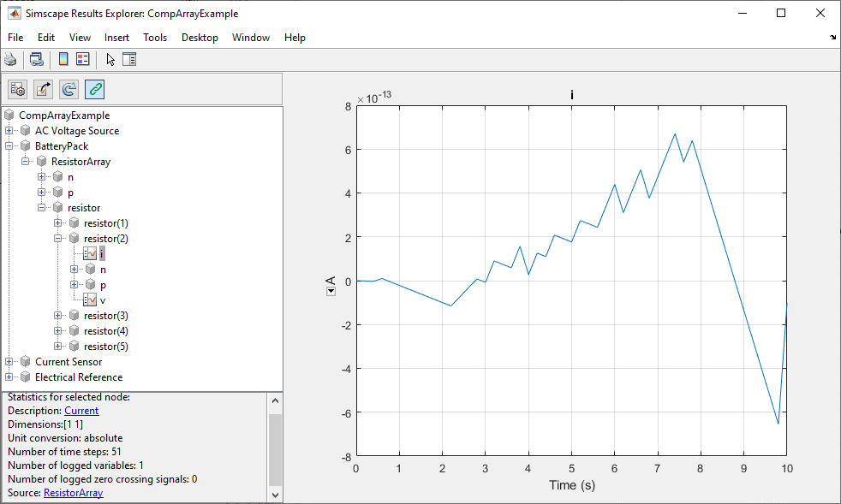Select the v variable under resistor(2)

(x=103, y=300)
